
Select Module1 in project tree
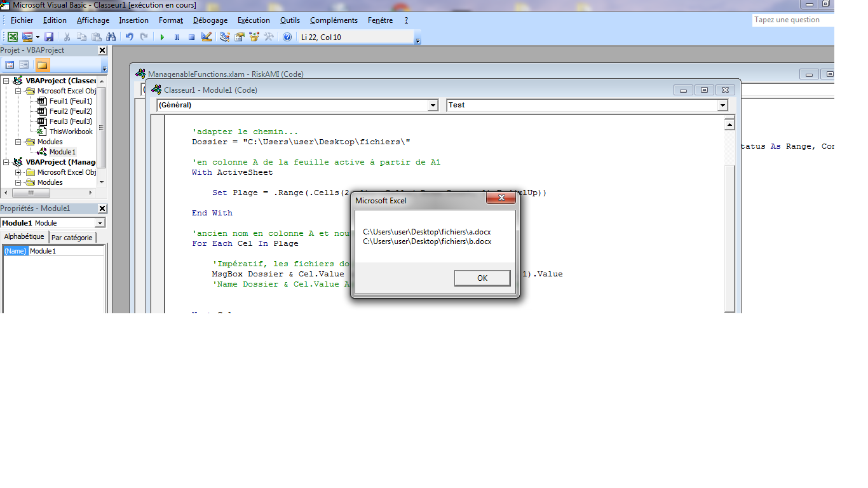[62, 152]
